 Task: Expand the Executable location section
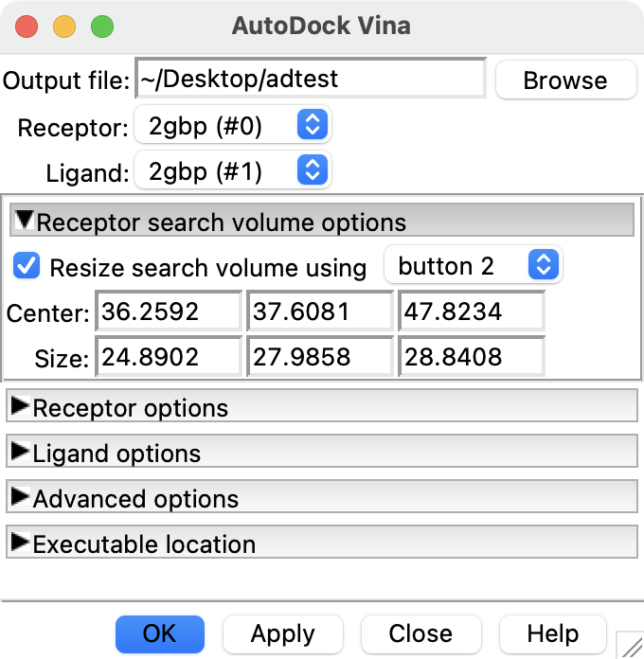point(20,543)
